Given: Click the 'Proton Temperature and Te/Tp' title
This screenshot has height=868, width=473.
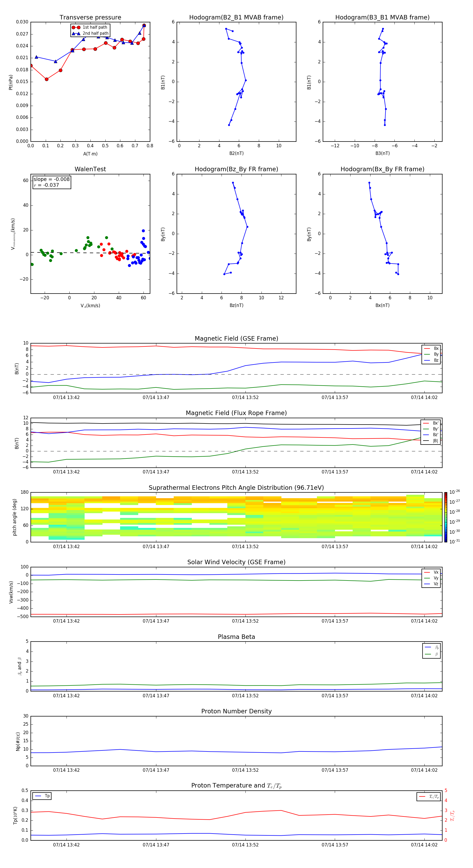Looking at the screenshot, I should pos(236,785).
